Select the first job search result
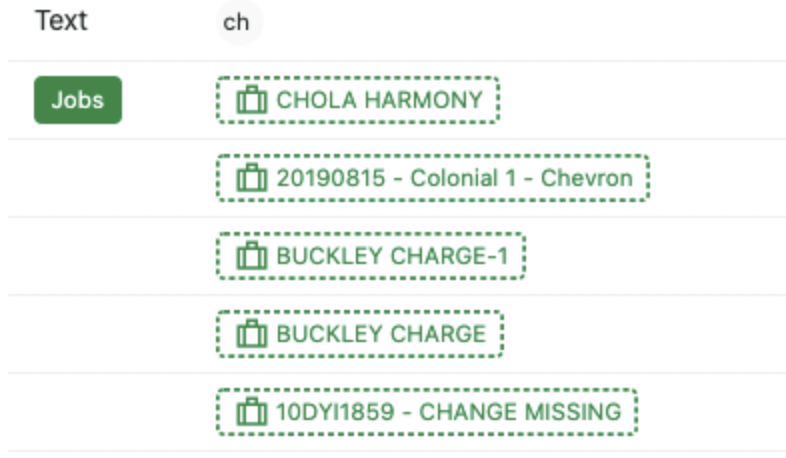Image resolution: width=786 pixels, height=458 pixels. pos(358,100)
